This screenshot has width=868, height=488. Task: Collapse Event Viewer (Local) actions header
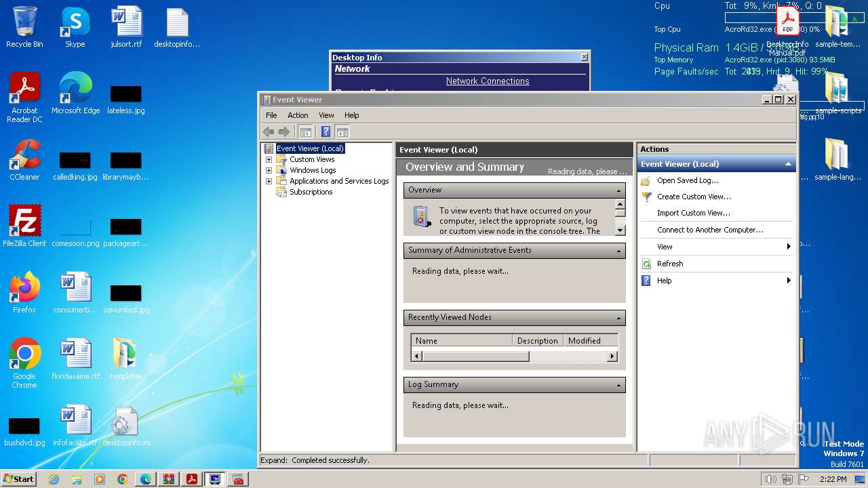point(788,164)
